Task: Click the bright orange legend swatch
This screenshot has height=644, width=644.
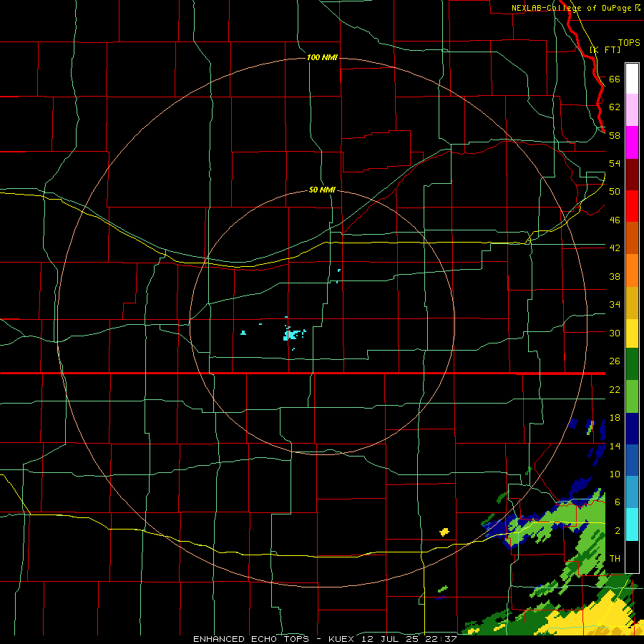Action: [632, 270]
